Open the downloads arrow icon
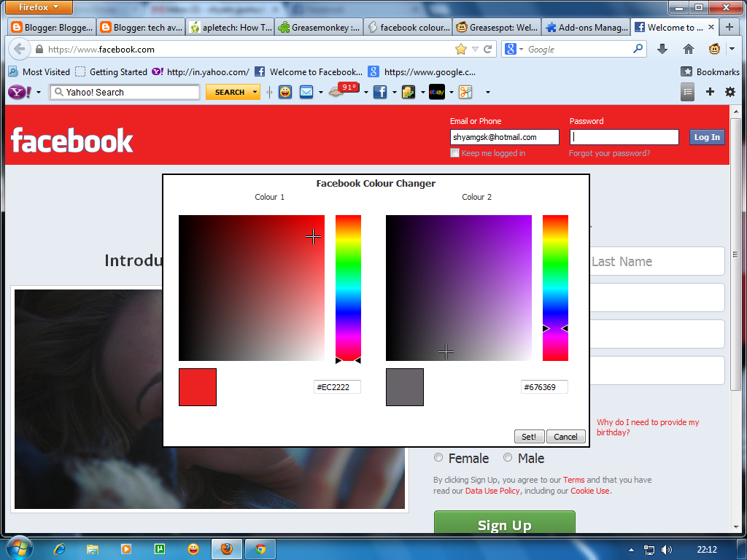This screenshot has width=747, height=560. tap(662, 49)
